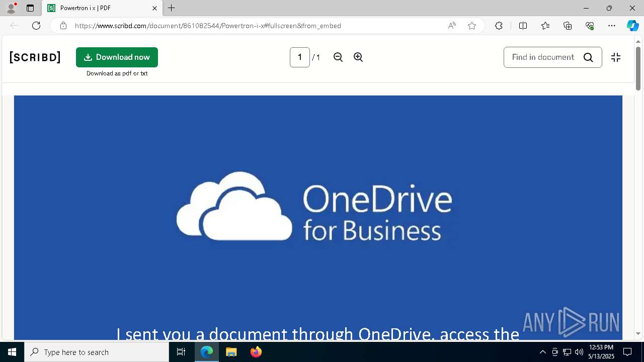Click the Edge profile avatar icon
Image resolution: width=644 pixels, height=362 pixels.
click(x=11, y=8)
